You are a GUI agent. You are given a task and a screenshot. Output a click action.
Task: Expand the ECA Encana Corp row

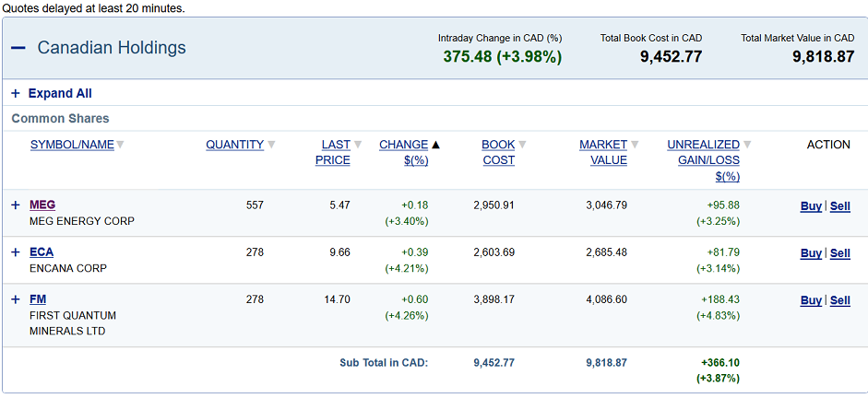(x=15, y=252)
